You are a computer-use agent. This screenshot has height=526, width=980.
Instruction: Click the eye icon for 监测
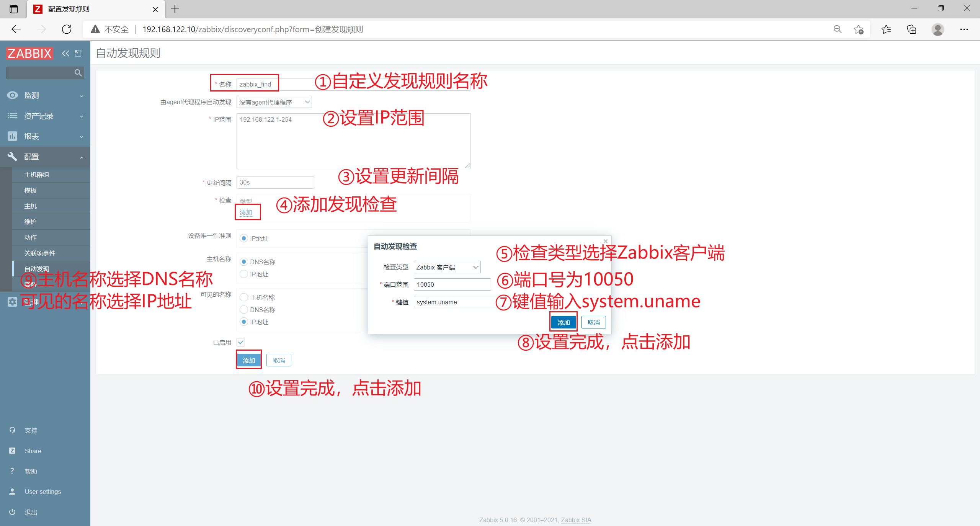pos(12,95)
